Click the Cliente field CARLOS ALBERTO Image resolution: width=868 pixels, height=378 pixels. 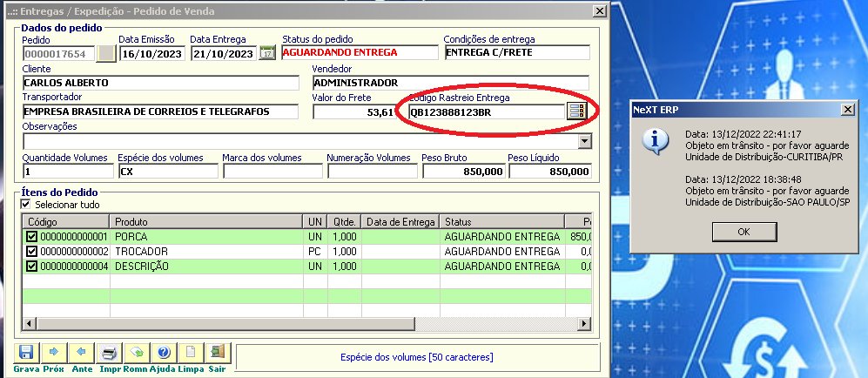160,83
